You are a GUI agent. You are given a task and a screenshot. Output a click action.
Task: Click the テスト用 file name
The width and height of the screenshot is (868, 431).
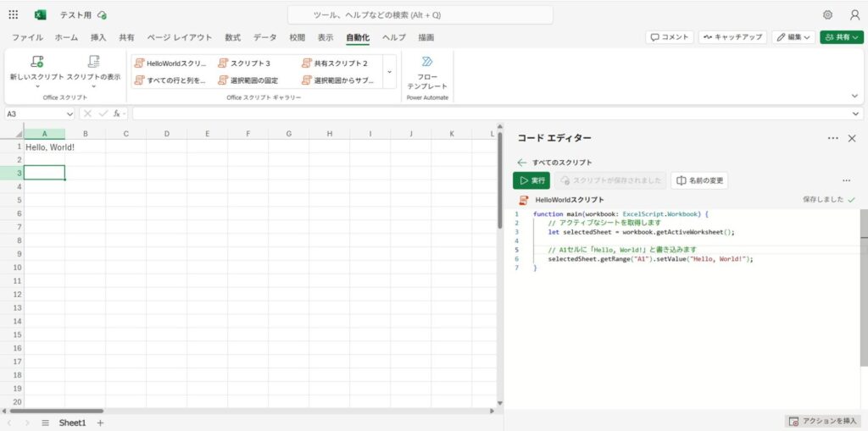point(75,15)
